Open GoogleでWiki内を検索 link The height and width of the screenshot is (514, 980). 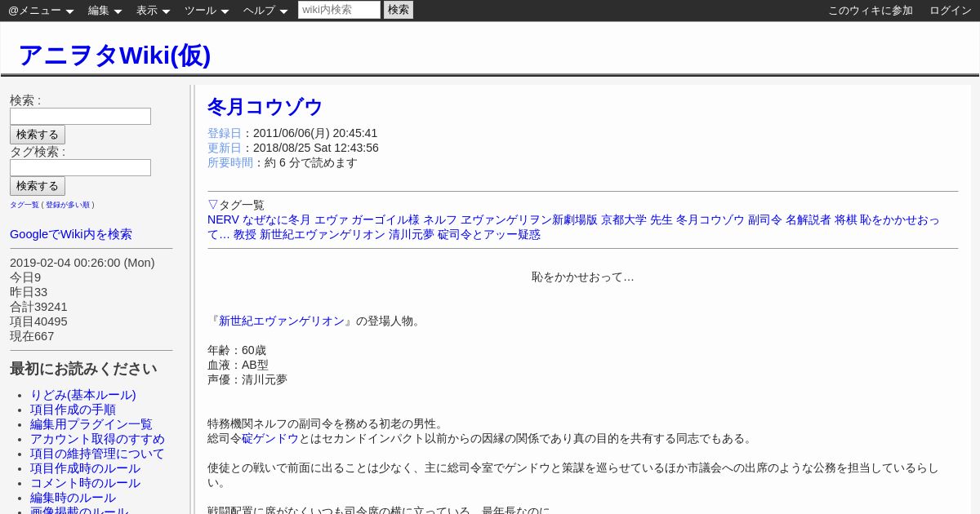(x=71, y=234)
